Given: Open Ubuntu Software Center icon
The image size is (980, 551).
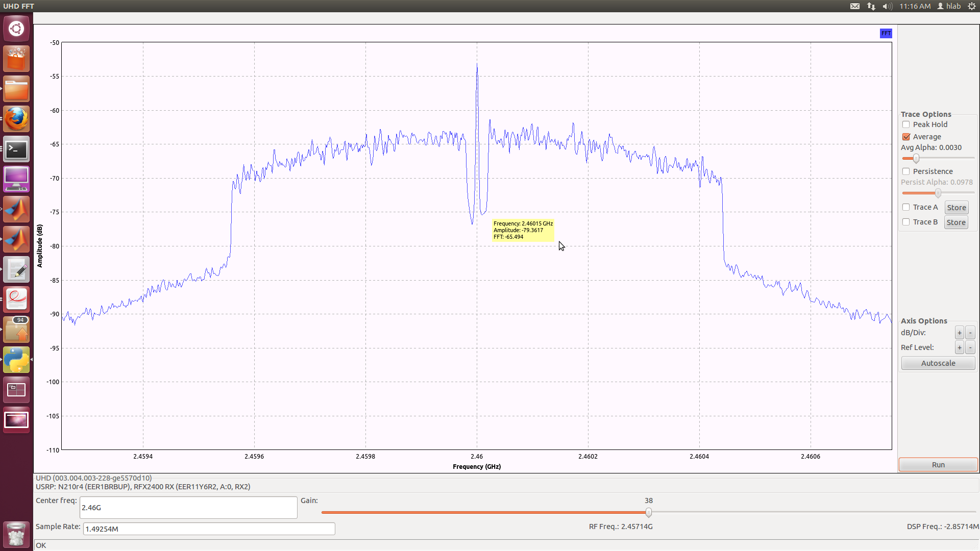Looking at the screenshot, I should [16, 59].
